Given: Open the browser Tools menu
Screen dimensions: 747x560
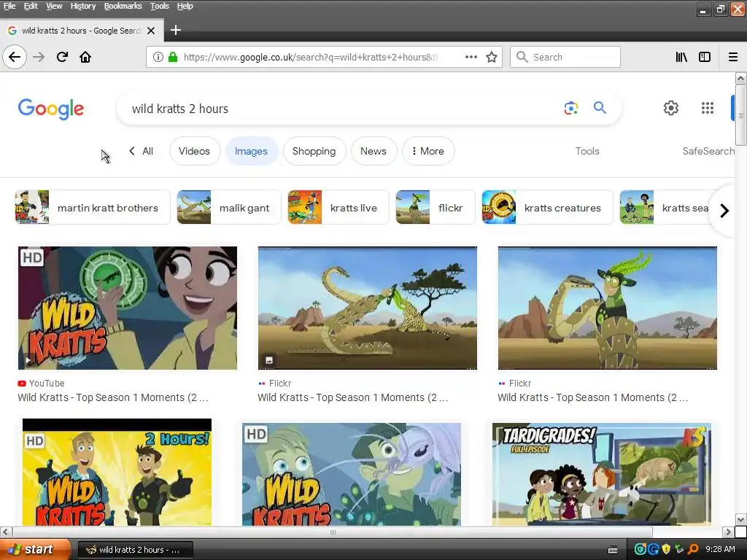Looking at the screenshot, I should pyautogui.click(x=160, y=6).
